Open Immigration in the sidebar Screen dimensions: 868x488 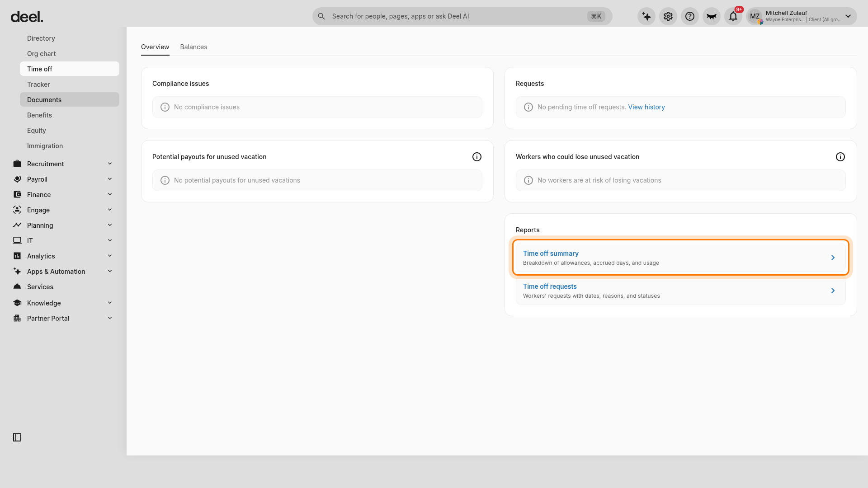point(70,146)
